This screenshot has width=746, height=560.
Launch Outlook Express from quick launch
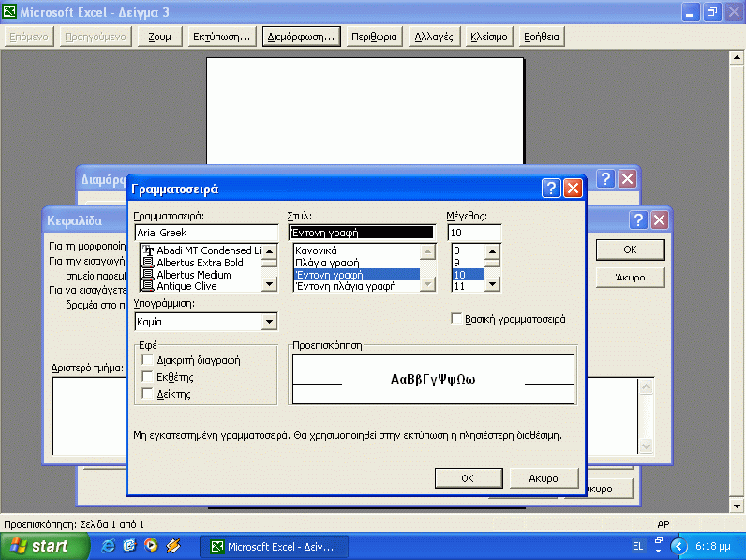pyautogui.click(x=130, y=546)
